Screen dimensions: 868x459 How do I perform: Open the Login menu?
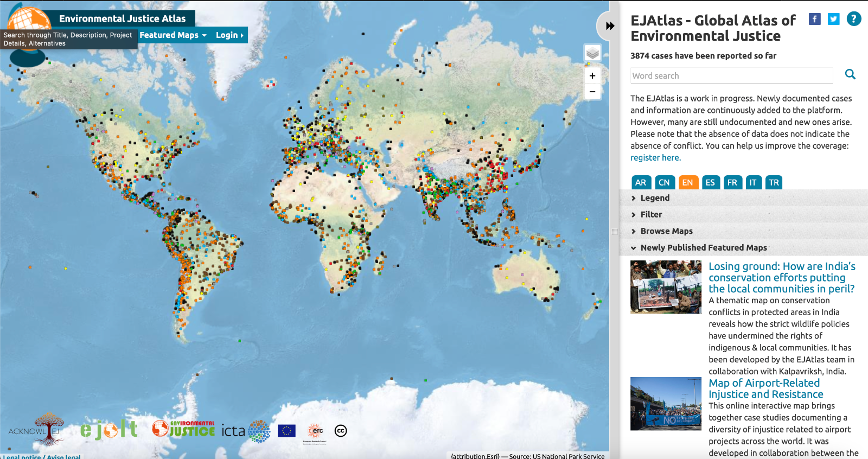point(229,35)
